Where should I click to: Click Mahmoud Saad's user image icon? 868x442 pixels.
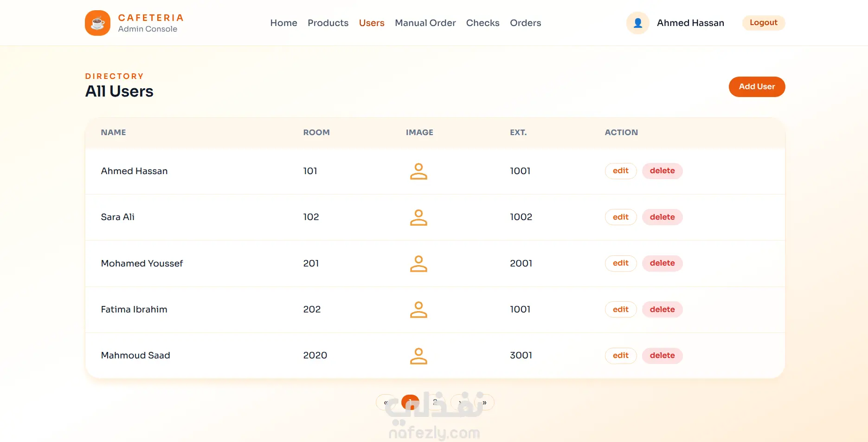pyautogui.click(x=418, y=356)
